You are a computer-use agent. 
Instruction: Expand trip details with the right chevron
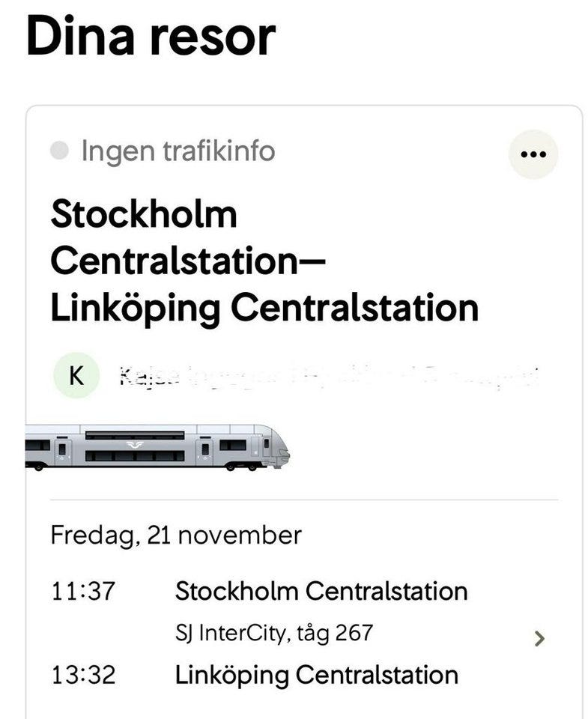tap(539, 638)
